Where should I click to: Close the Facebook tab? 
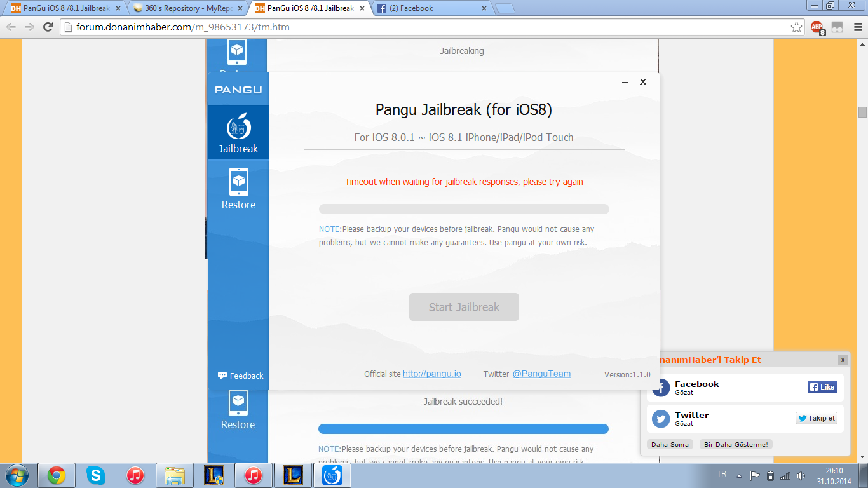(484, 9)
